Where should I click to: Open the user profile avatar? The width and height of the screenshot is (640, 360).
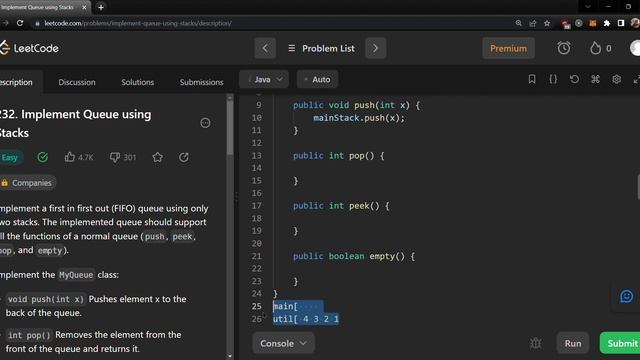coord(635,48)
